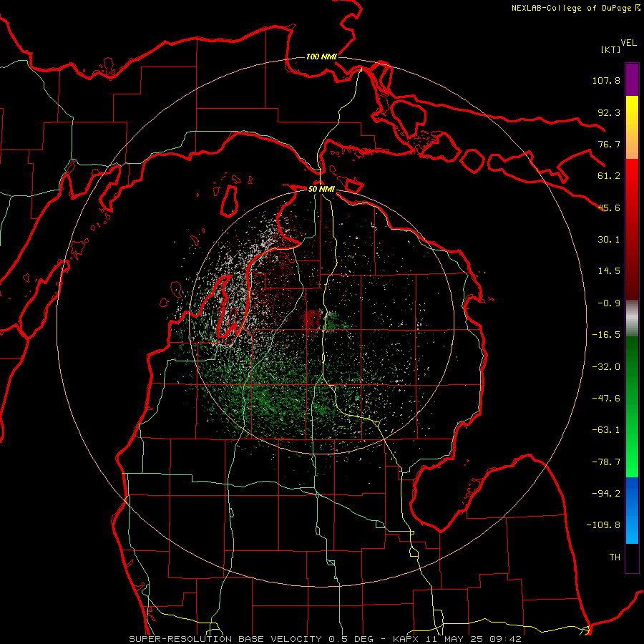Click the TH legend label
Screen dimensions: 644x644
pos(615,557)
